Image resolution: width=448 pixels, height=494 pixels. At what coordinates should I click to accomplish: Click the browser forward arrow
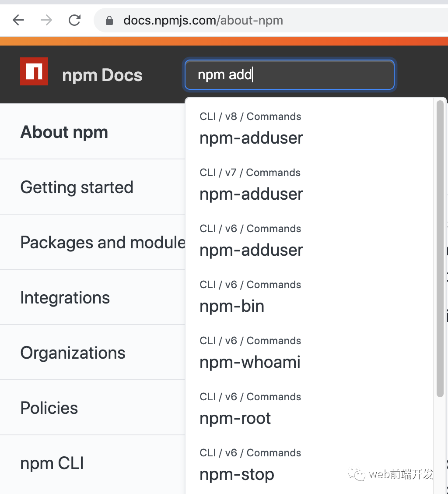pos(46,20)
